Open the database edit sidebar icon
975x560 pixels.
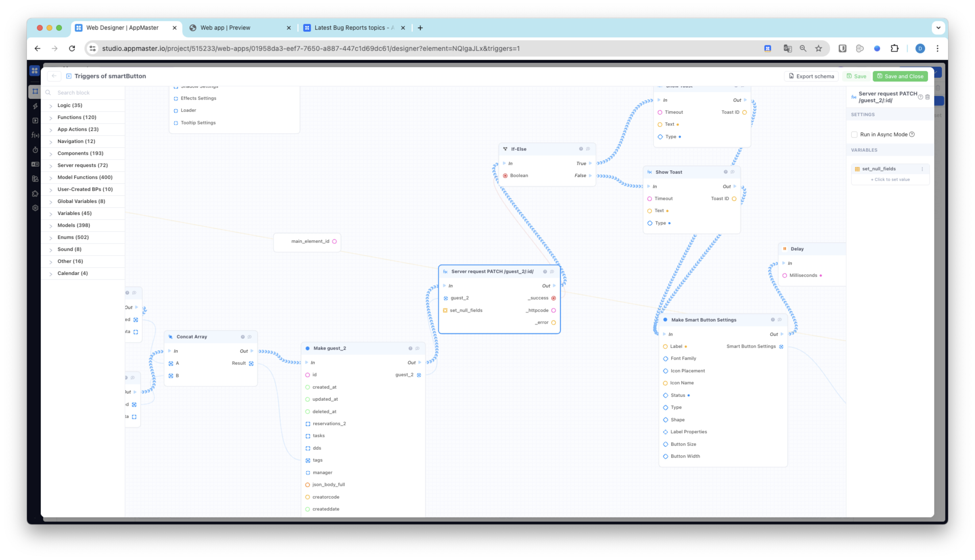tap(35, 179)
